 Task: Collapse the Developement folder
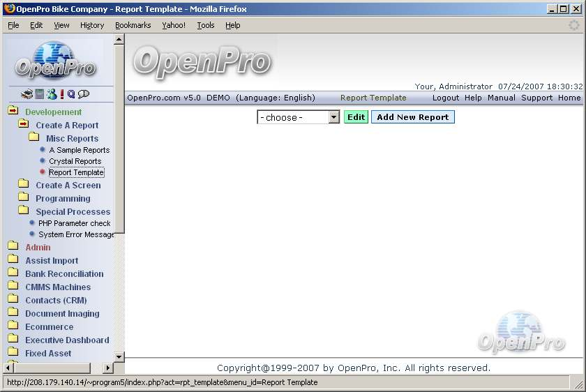(x=13, y=112)
